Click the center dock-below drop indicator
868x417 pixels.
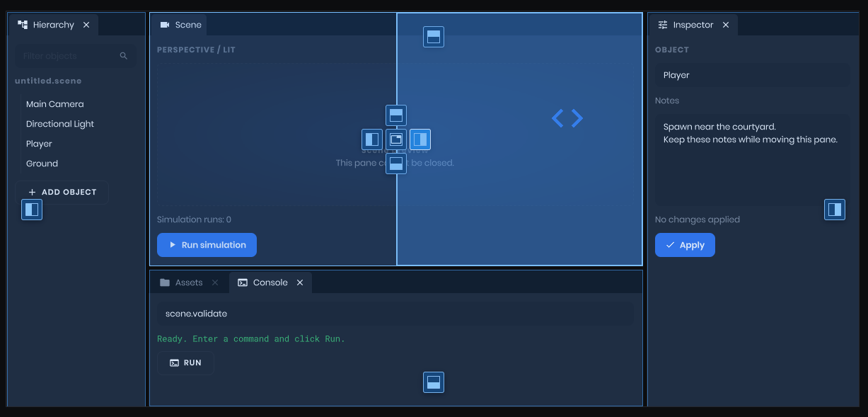tap(396, 164)
